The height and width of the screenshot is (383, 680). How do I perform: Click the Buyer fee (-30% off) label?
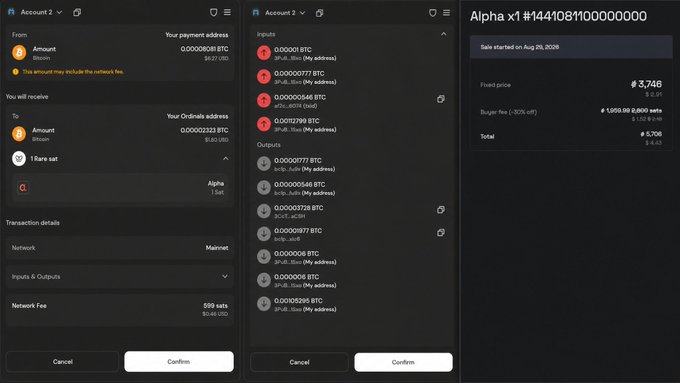tap(508, 112)
